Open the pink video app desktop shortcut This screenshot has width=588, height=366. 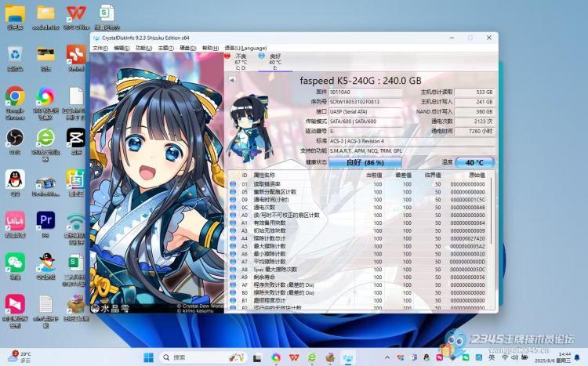pyautogui.click(x=15, y=311)
